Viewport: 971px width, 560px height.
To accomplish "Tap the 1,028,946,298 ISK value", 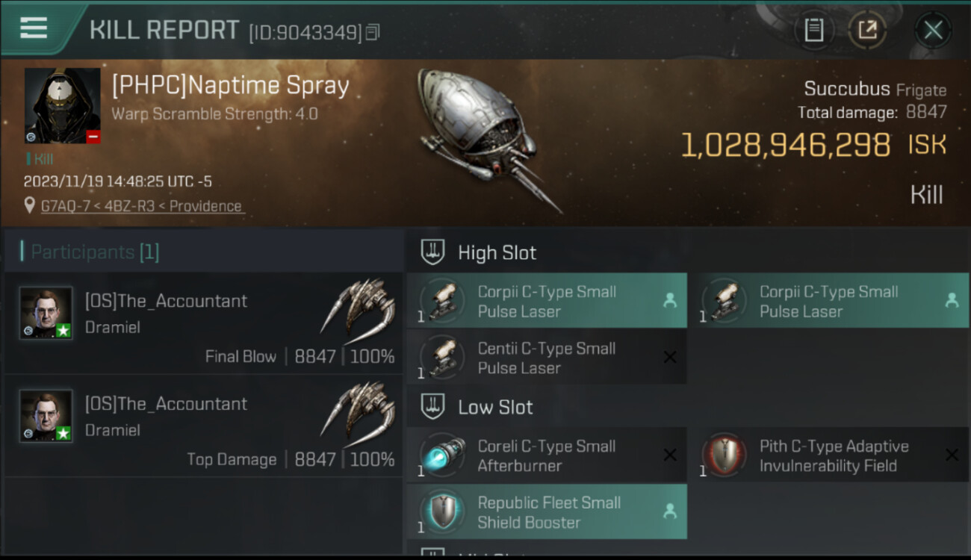I will pos(786,145).
